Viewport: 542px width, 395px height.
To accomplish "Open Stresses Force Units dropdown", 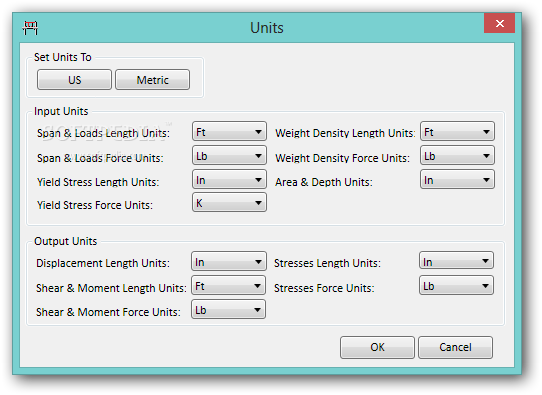I will 456,285.
